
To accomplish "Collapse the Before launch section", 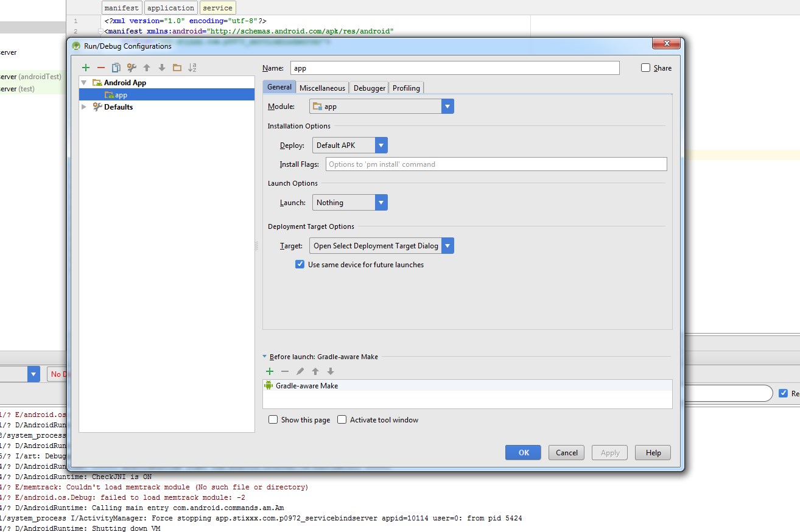I will 264,357.
